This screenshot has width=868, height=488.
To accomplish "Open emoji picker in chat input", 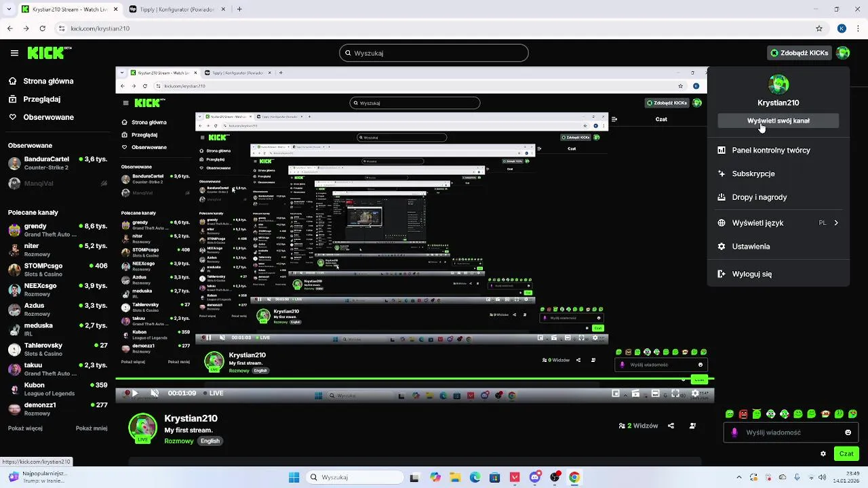I will 848,432.
